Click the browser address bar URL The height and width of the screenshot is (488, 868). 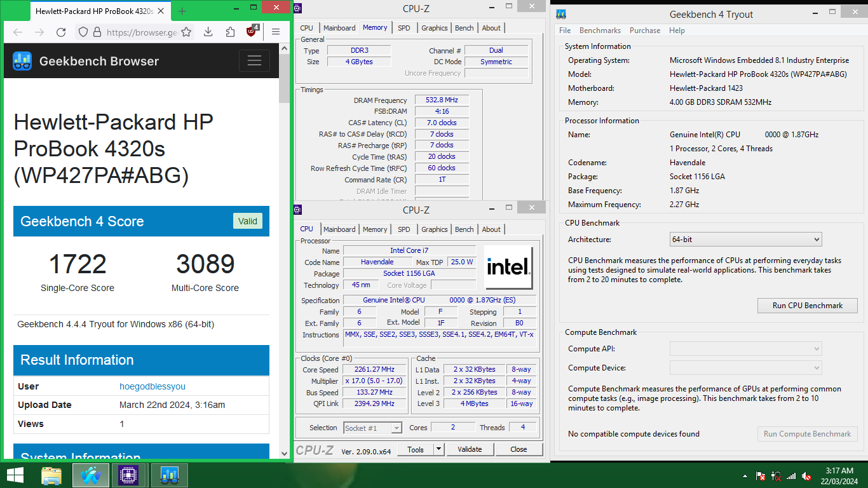tap(142, 32)
